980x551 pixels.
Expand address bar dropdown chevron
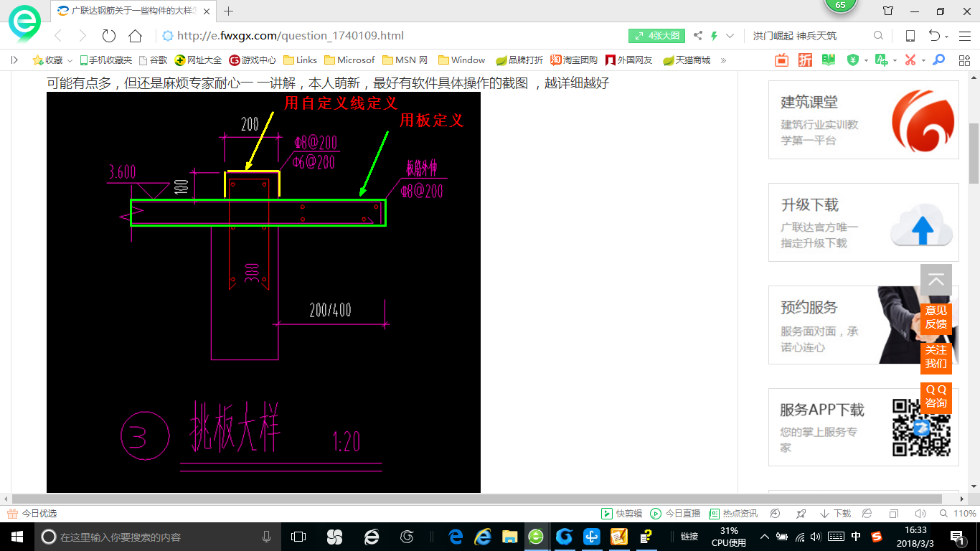(x=730, y=36)
